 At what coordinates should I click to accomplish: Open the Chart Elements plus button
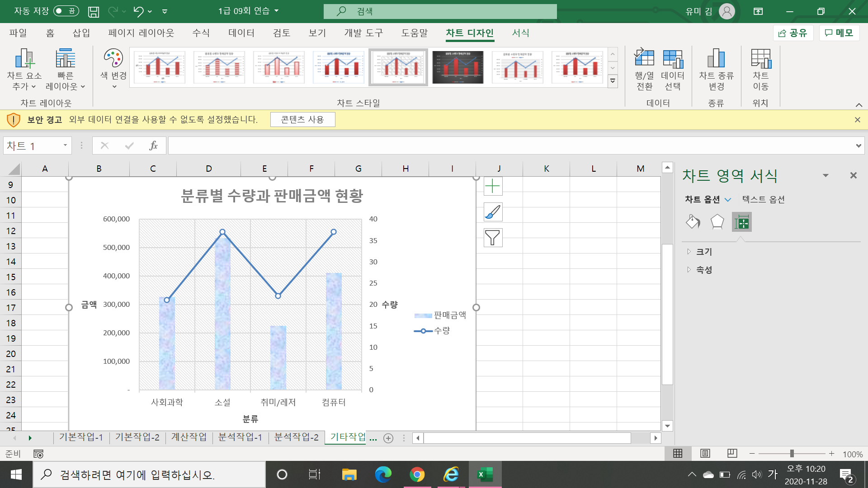493,186
